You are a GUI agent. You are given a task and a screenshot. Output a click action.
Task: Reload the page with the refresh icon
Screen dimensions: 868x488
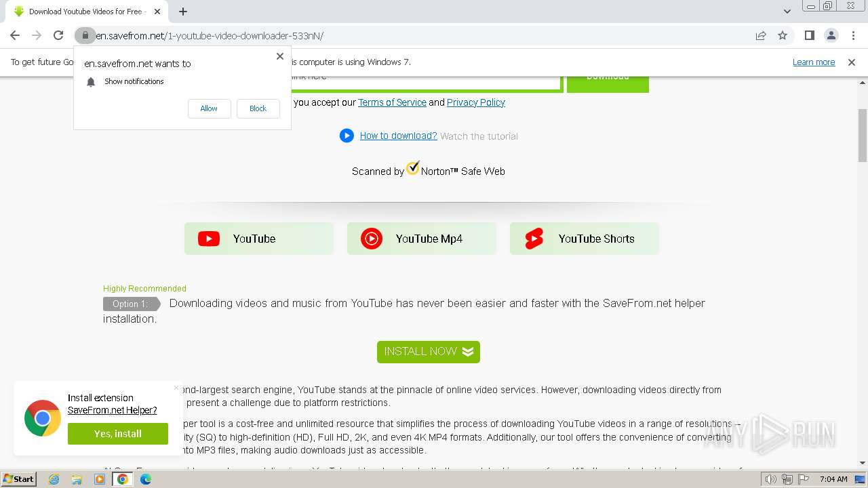click(58, 36)
